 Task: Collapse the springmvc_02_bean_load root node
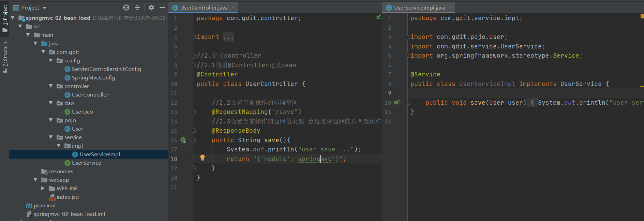[13, 18]
